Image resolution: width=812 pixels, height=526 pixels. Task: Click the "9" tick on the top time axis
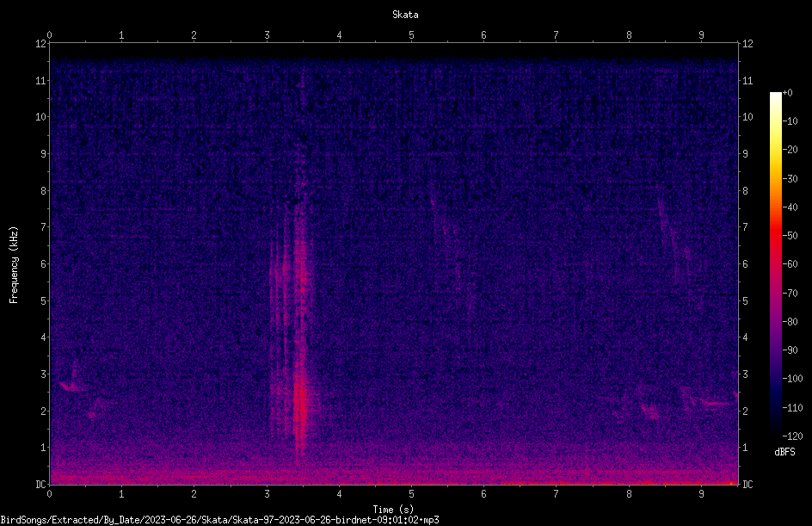[701, 35]
